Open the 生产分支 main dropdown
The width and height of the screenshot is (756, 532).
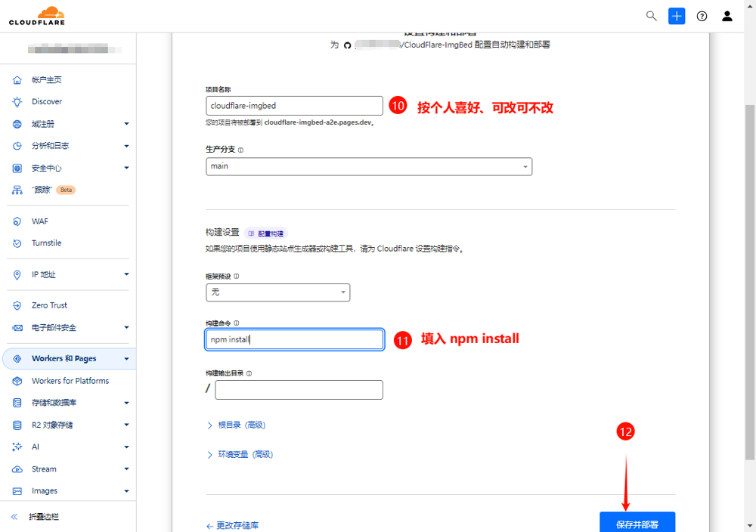coord(369,166)
